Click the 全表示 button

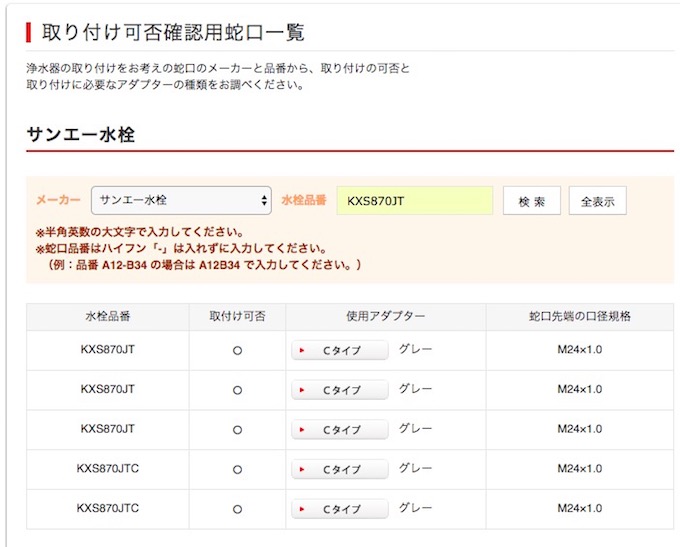tap(598, 201)
